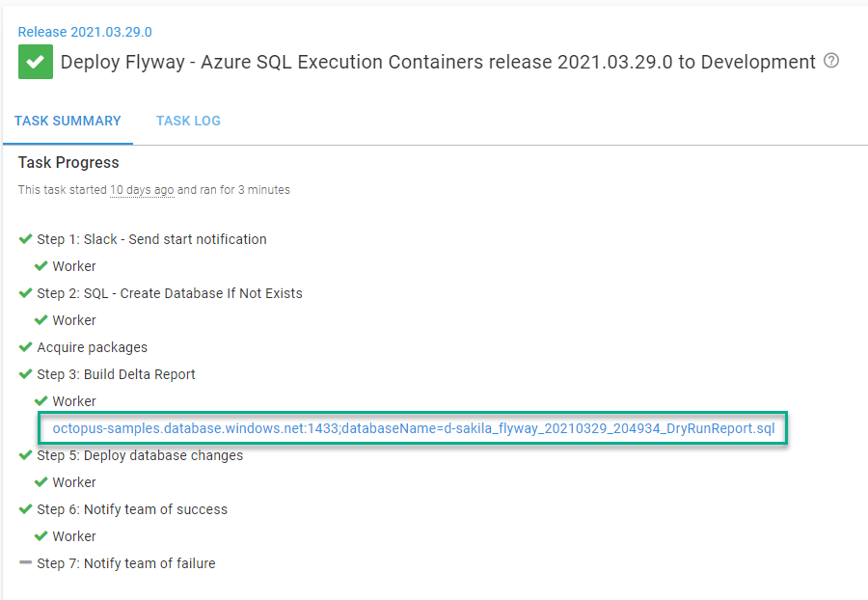Click the checkmark icon for Step 2 Create Database
Image resolution: width=868 pixels, height=600 pixels.
[x=23, y=292]
